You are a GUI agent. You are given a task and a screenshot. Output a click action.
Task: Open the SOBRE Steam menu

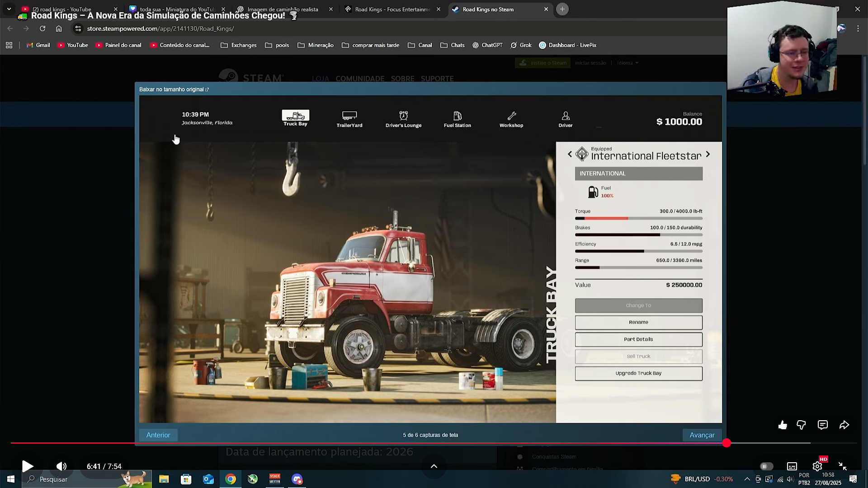[x=403, y=79]
